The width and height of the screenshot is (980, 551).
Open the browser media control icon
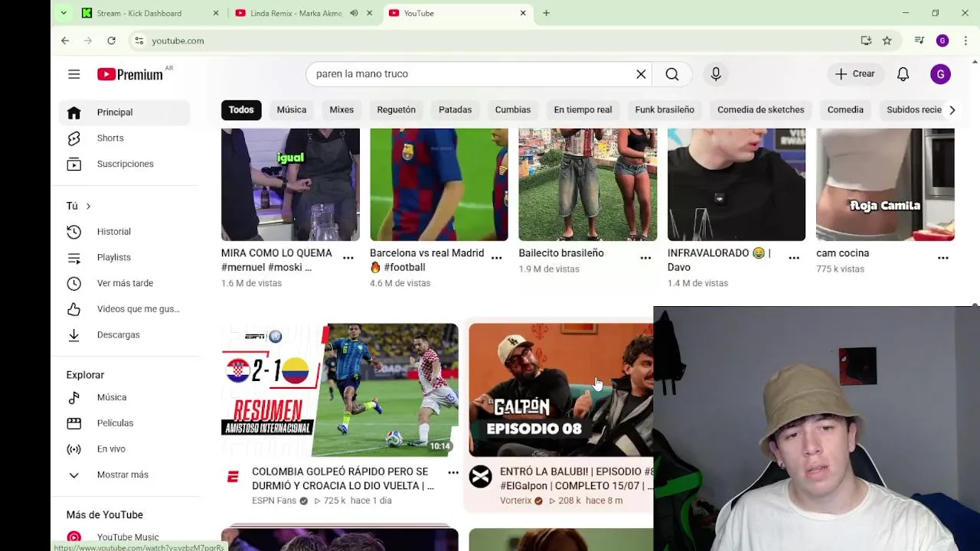coord(920,41)
